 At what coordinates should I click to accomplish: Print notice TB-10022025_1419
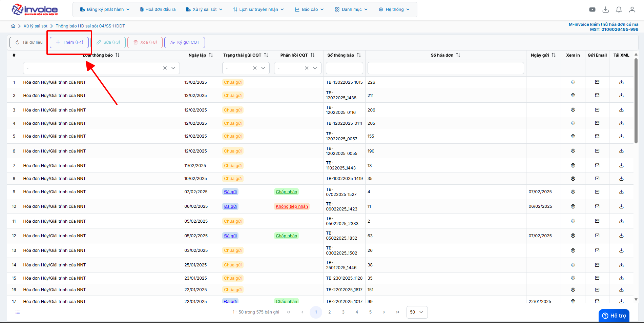(573, 179)
